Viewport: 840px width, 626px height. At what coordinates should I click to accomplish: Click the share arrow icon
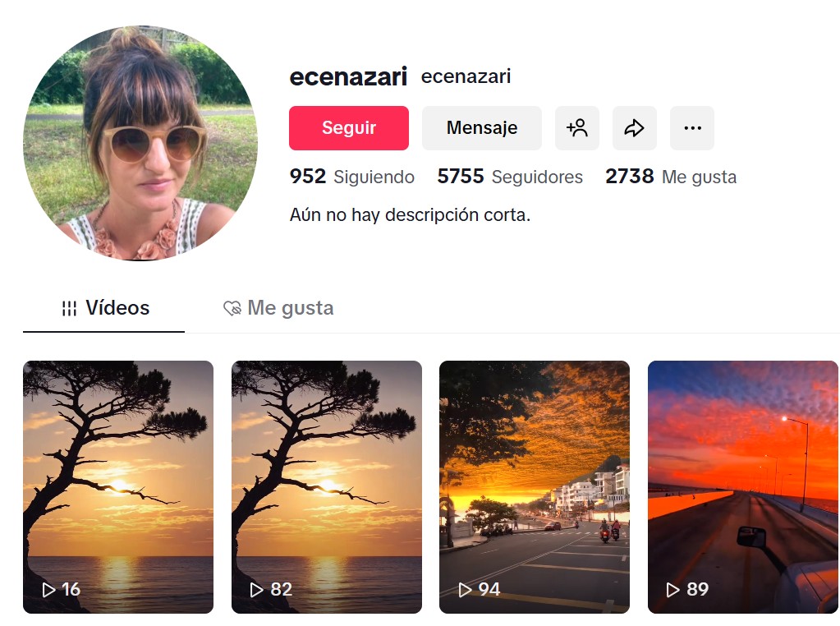(634, 128)
